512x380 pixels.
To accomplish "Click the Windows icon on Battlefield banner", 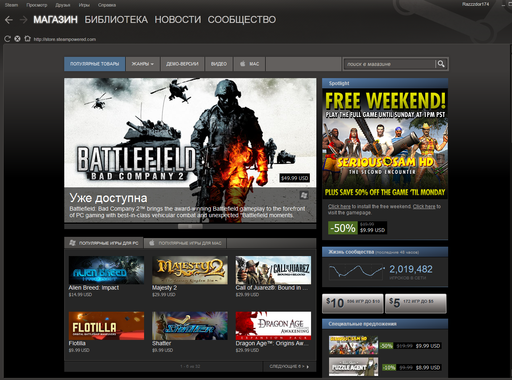I will [x=304, y=195].
